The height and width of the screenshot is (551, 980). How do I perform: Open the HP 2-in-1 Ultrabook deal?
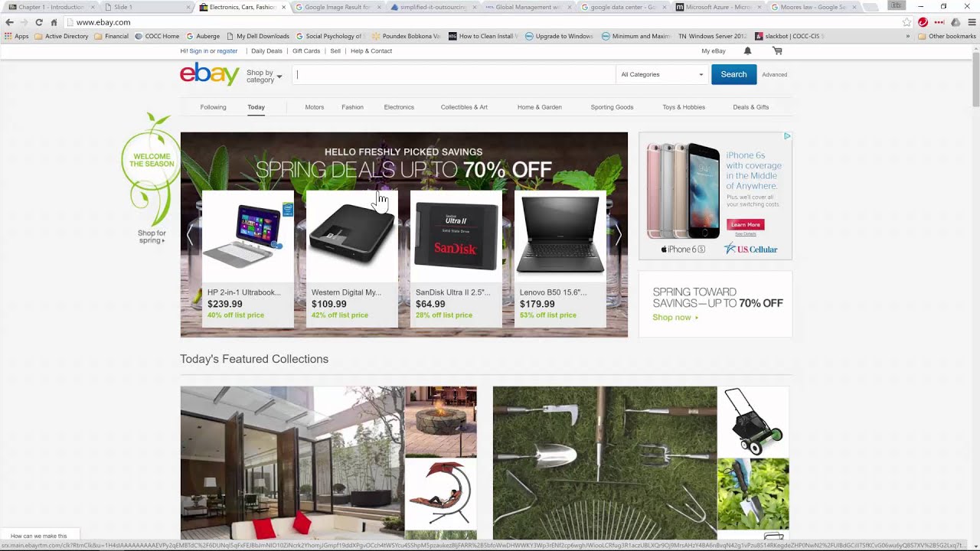click(247, 259)
